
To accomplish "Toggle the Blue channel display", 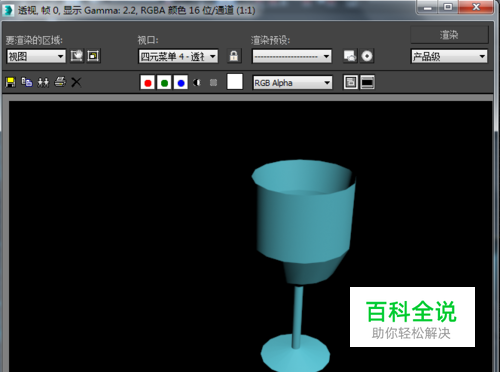I will 181,83.
